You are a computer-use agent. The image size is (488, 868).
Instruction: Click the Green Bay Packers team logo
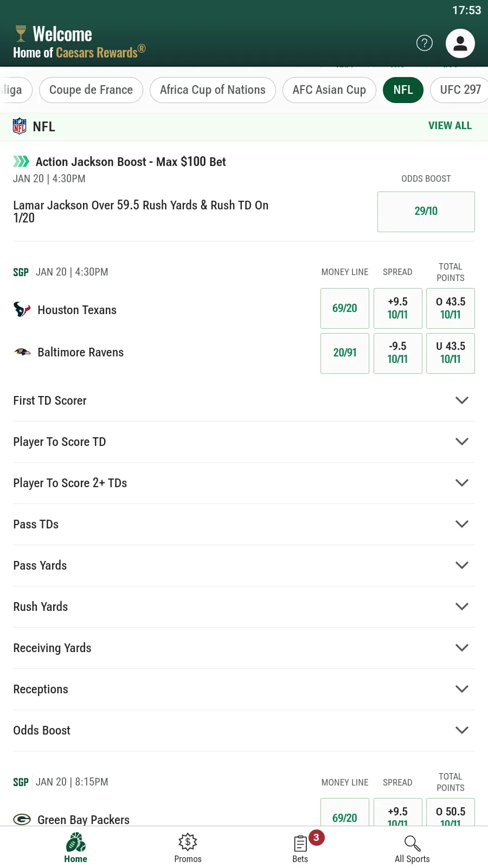tap(21, 819)
